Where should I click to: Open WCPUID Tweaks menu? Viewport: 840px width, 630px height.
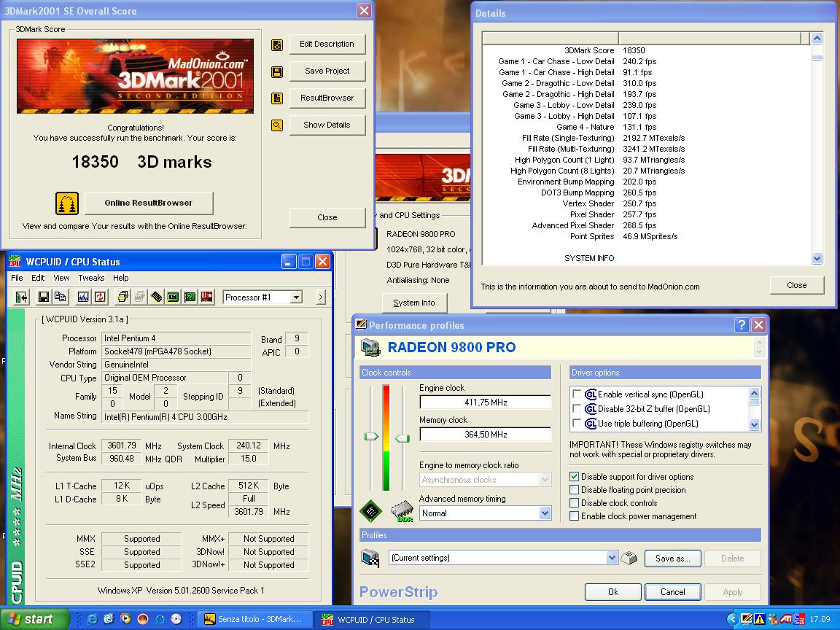[x=91, y=278]
